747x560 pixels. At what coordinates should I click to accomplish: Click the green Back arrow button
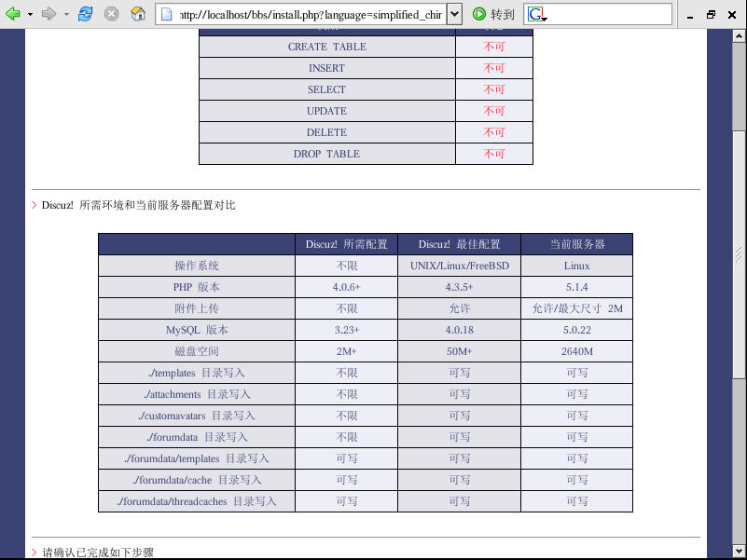pos(12,14)
